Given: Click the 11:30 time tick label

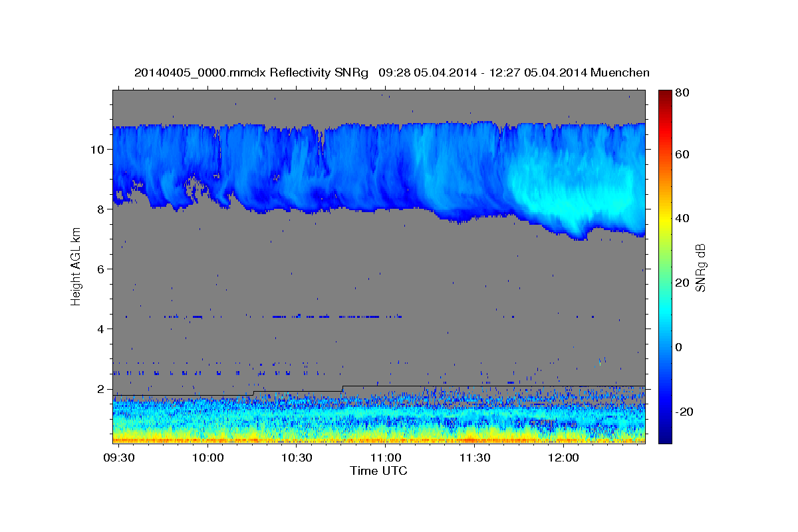Looking at the screenshot, I should pyautogui.click(x=474, y=458).
